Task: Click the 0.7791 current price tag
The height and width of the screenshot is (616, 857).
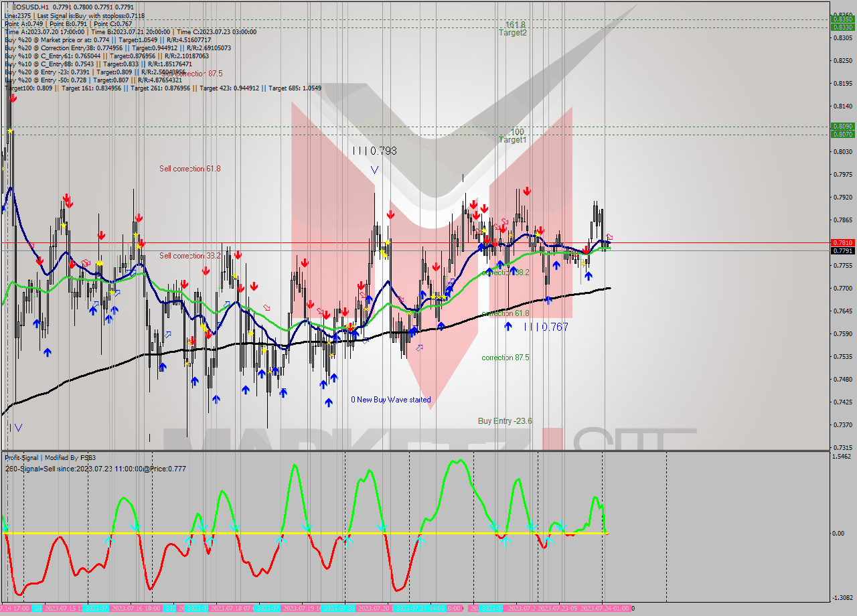Action: tap(842, 250)
